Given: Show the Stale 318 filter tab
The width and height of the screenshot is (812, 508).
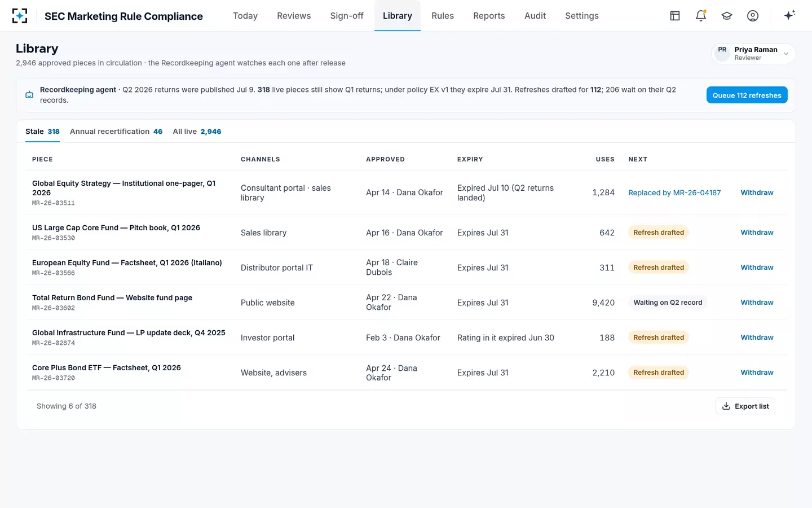Looking at the screenshot, I should pos(42,132).
